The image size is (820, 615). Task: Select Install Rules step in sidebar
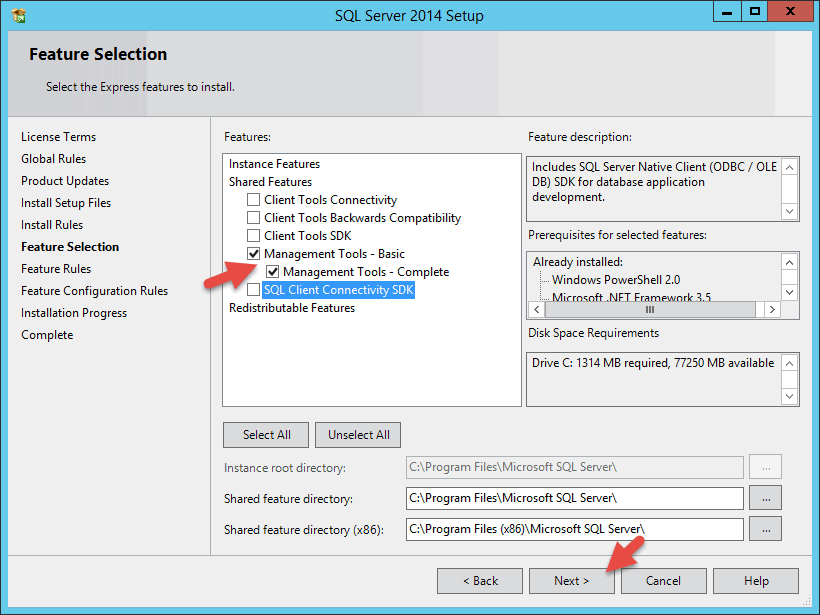point(52,224)
